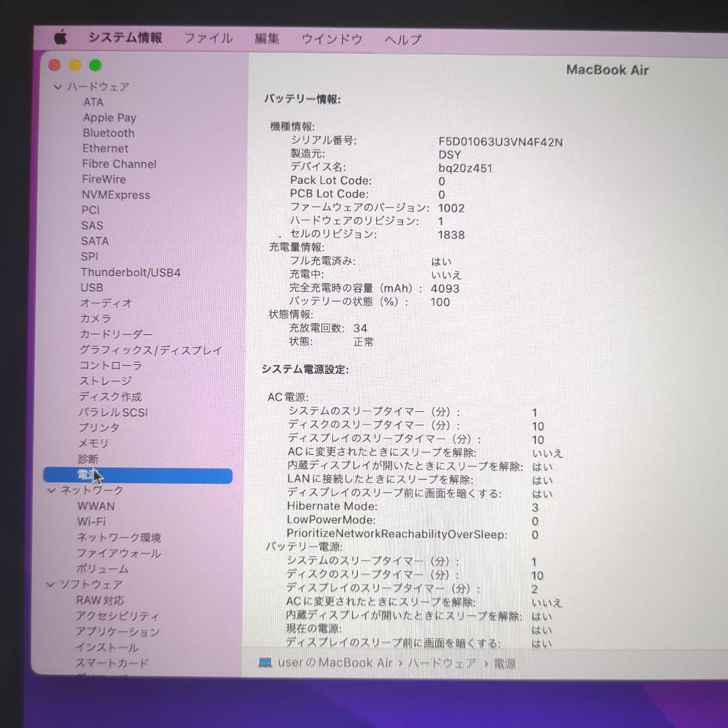Select Thunderbolt/USB4 in the sidebar
The width and height of the screenshot is (728, 728).
pos(127,272)
